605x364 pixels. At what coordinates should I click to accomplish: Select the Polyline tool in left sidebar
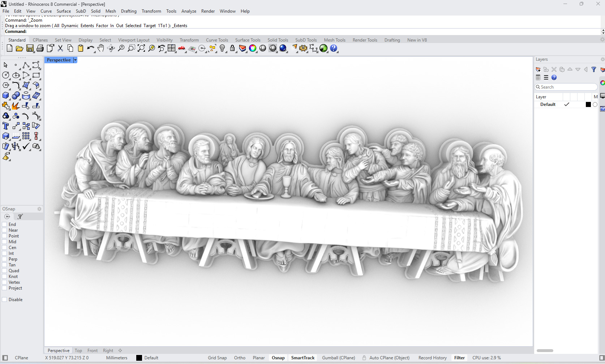tap(26, 65)
